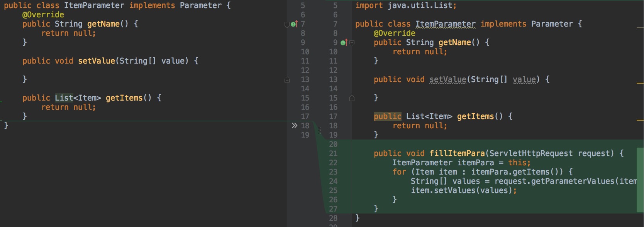Click the highlighted public keyword before getItems
644x227 pixels.
click(x=387, y=116)
